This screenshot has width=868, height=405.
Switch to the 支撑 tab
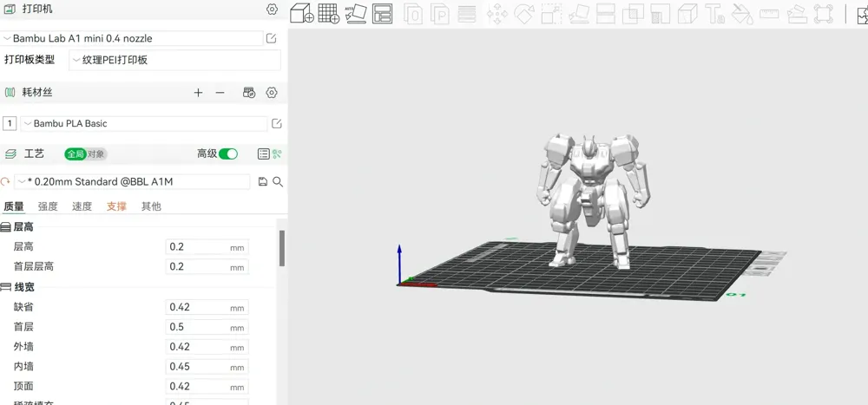pyautogui.click(x=116, y=206)
